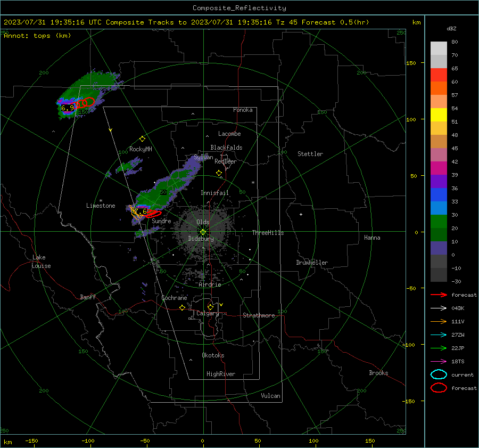Image resolution: width=479 pixels, height=448 pixels.
Task: Select the 42-39 dBZ magenta swatch
Action: tap(439, 168)
